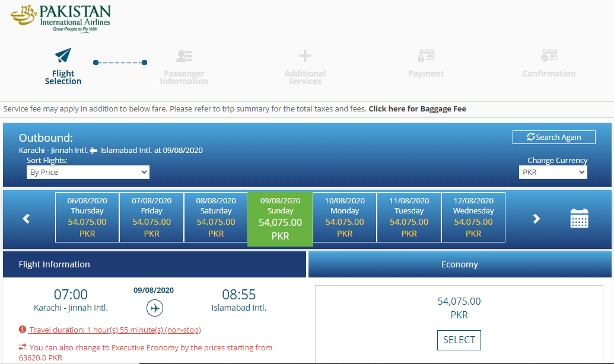Click the refresh icon in Search Again
Screen dimensions: 614x364
pos(530,136)
